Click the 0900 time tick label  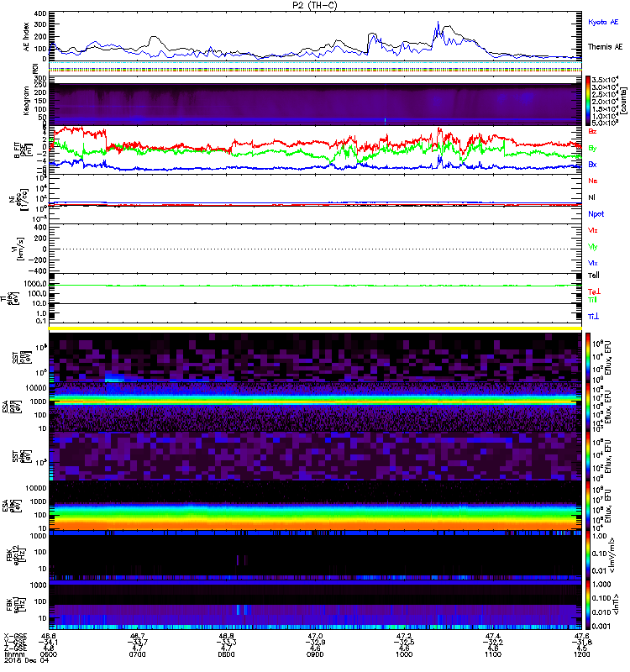pyautogui.click(x=315, y=654)
